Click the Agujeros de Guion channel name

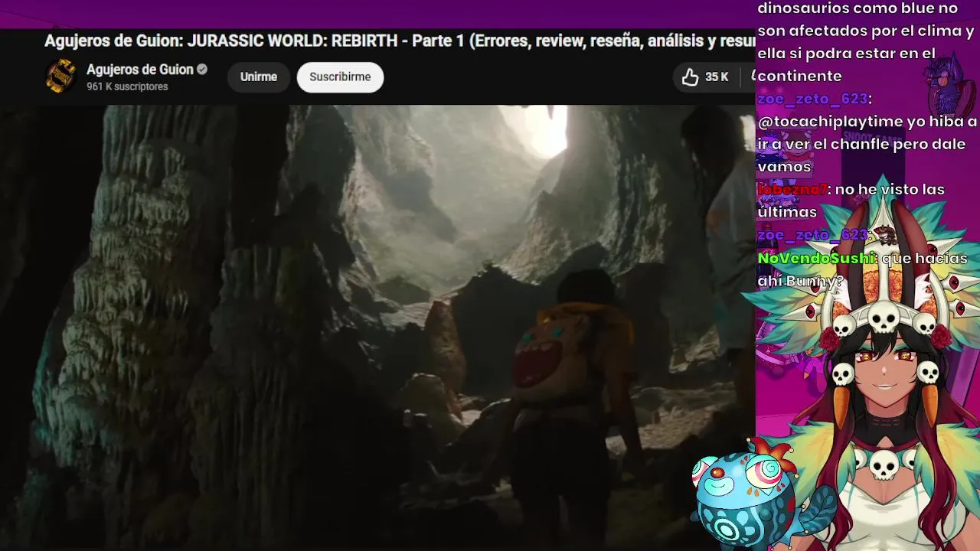click(140, 70)
